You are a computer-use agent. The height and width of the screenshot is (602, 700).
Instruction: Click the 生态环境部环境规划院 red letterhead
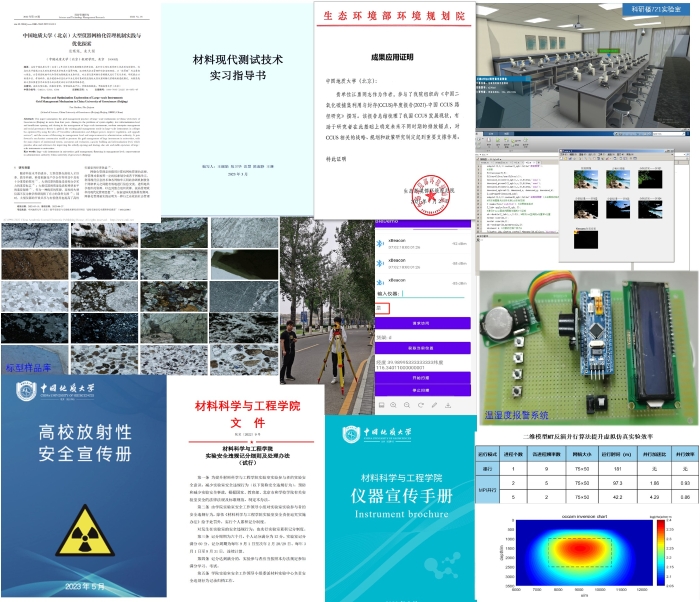pyautogui.click(x=394, y=16)
